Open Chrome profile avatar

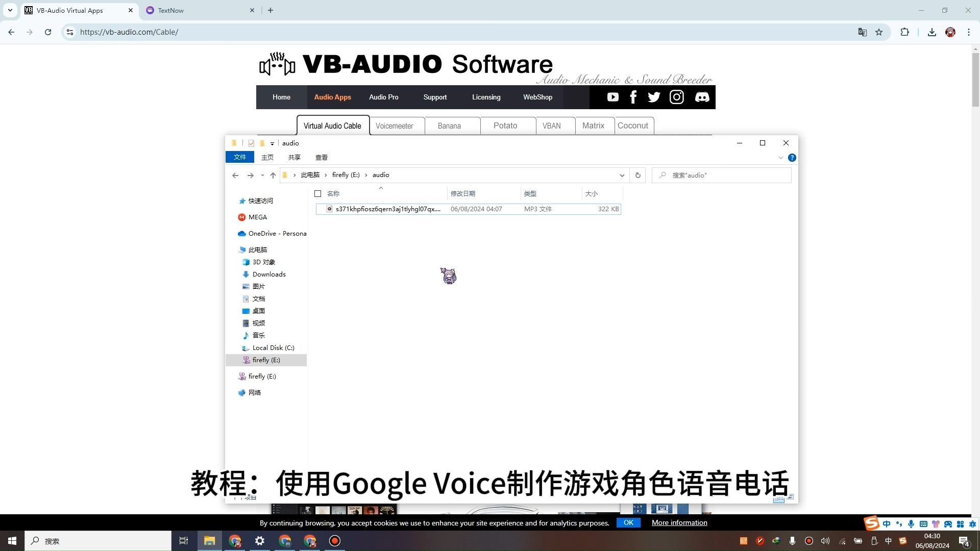(950, 32)
